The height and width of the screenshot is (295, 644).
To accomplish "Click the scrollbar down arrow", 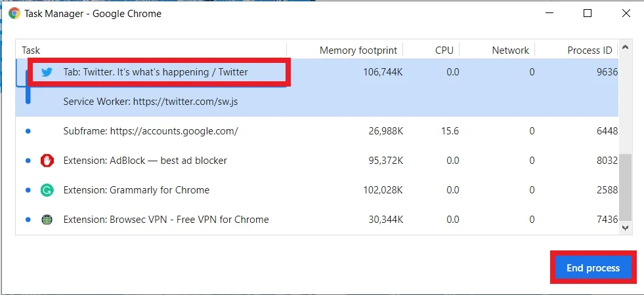I will pos(625,228).
